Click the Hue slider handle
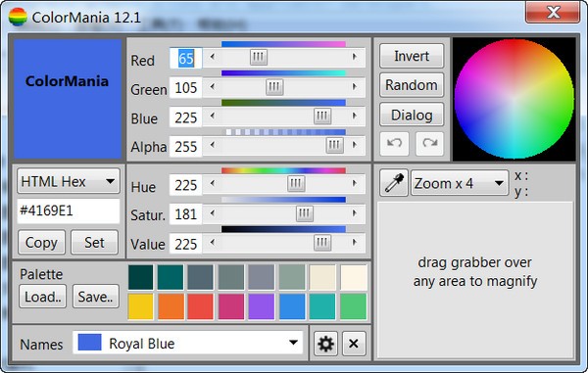588x373 pixels. (296, 183)
